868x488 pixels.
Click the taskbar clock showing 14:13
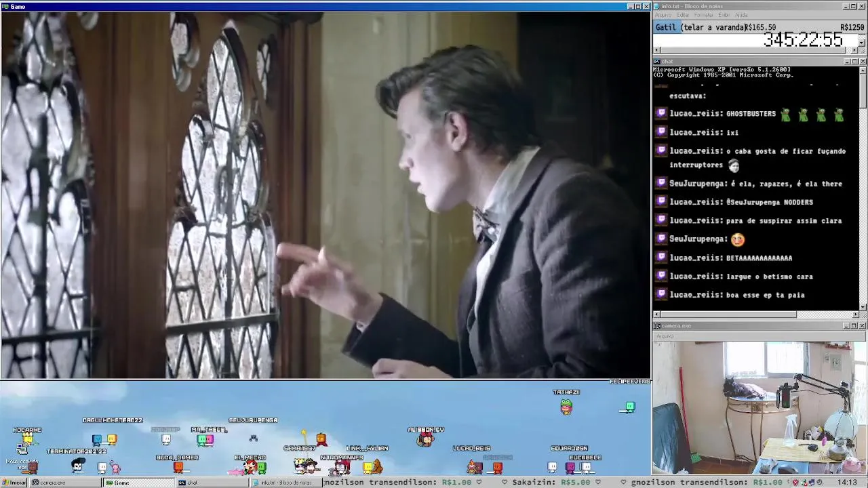[847, 483]
